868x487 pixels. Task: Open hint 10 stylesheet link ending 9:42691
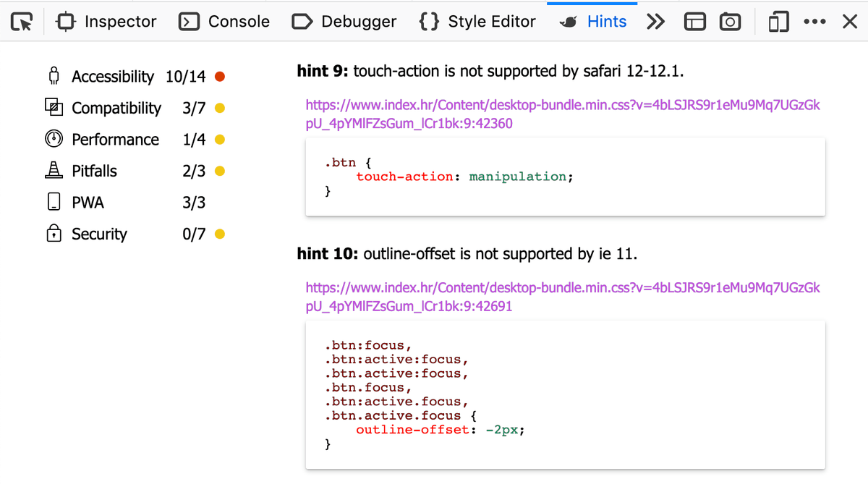563,297
